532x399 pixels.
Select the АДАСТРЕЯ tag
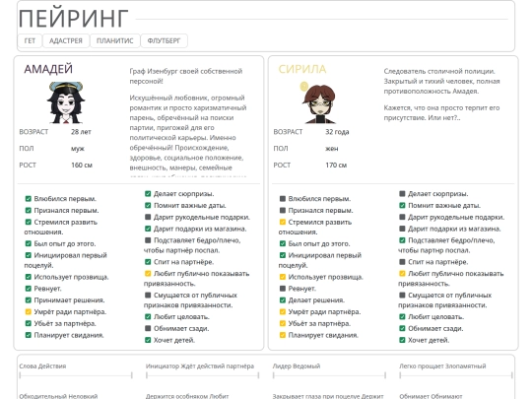66,40
